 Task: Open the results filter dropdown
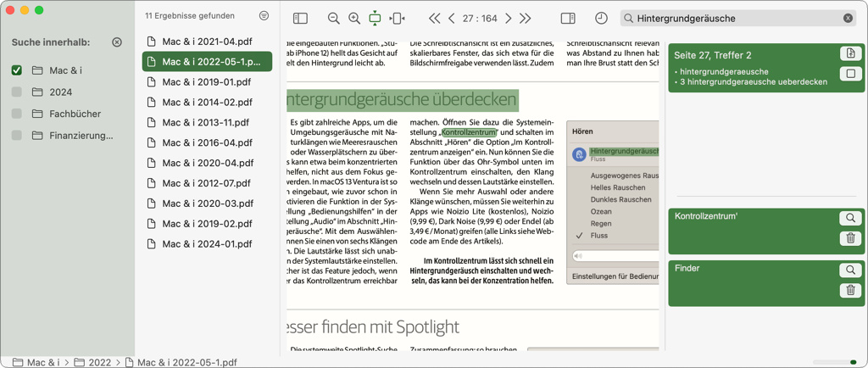(264, 16)
